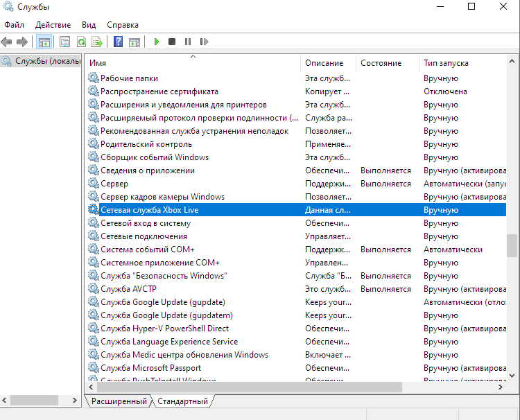Click the tree pane scrollbar left arrow
Viewport: 520px width, 420px height.
(4, 400)
